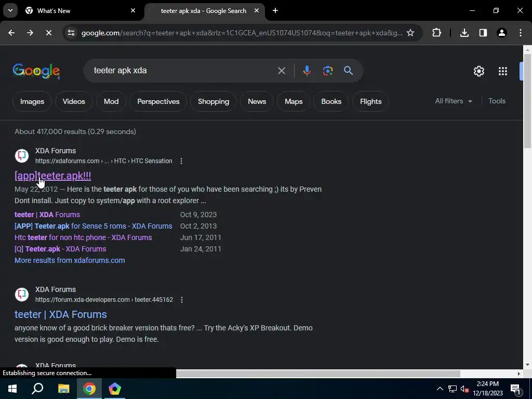Click the Chrome taskbar icon
The image size is (532, 399).
pyautogui.click(x=89, y=389)
